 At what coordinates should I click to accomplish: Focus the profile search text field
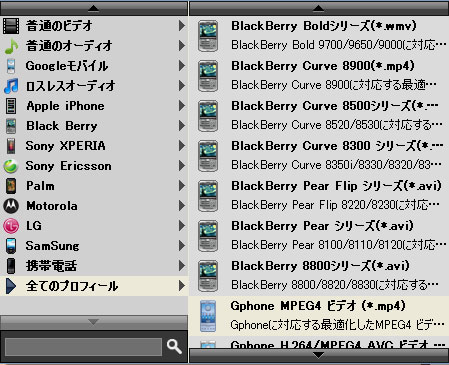pos(83,347)
